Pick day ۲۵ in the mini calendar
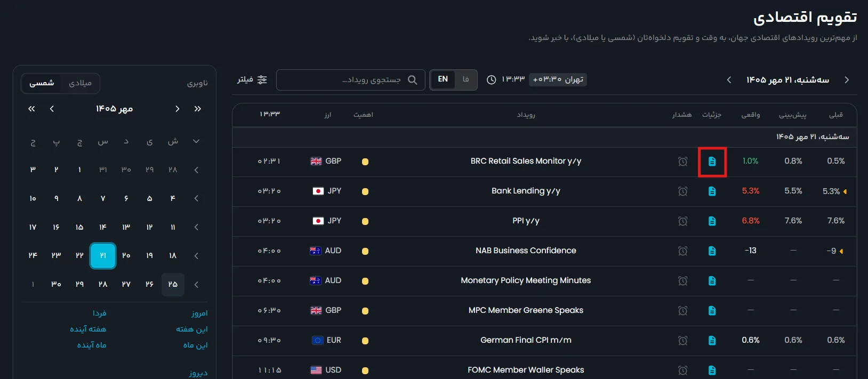The height and width of the screenshot is (379, 868). tap(173, 285)
